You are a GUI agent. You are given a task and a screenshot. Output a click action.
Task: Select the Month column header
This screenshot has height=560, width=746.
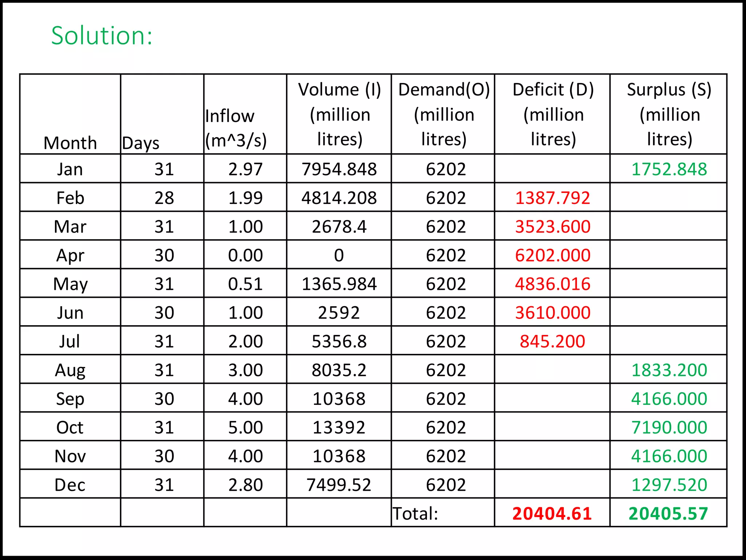point(70,143)
